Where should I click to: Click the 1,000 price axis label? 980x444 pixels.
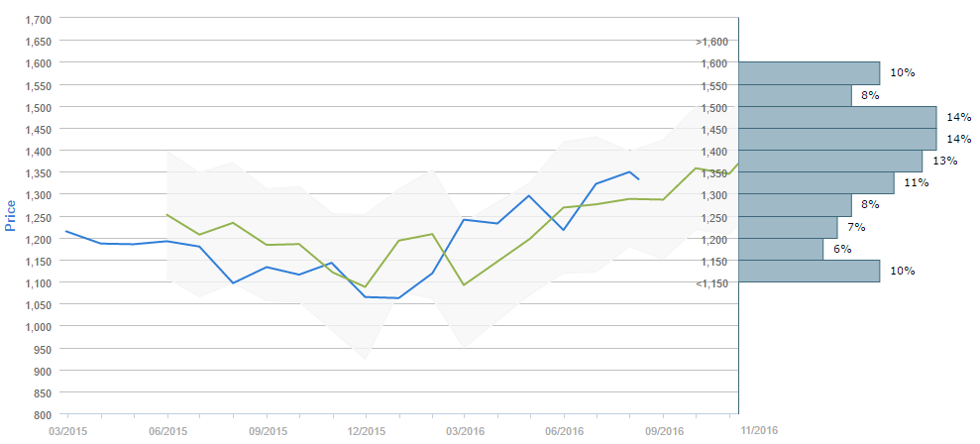(37, 327)
